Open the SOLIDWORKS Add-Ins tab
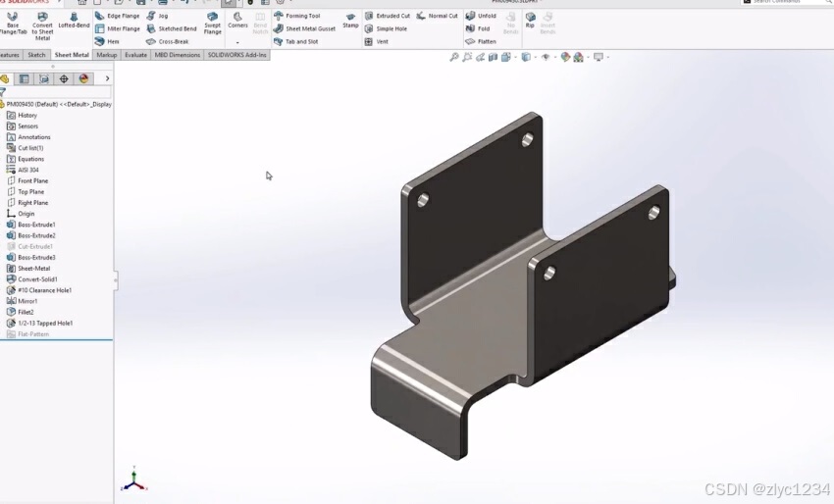The height and width of the screenshot is (504, 834). tap(236, 55)
